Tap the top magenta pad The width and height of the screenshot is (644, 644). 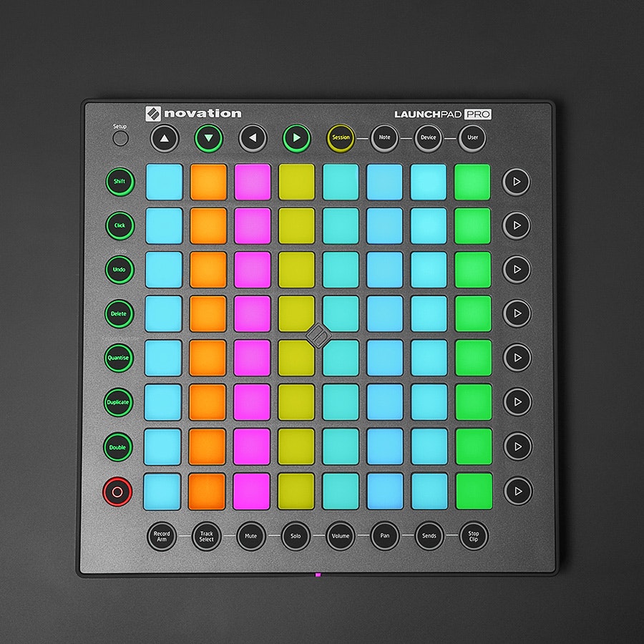(x=253, y=182)
